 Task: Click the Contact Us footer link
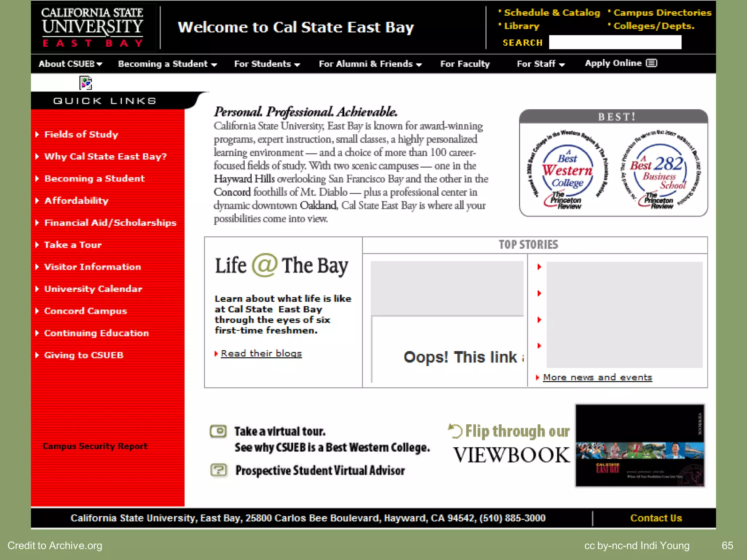click(x=656, y=518)
